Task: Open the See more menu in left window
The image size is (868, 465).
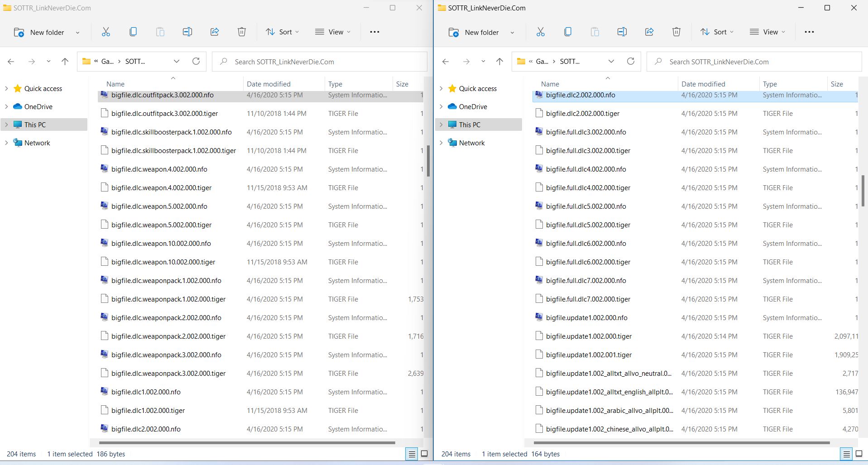Action: [x=374, y=32]
